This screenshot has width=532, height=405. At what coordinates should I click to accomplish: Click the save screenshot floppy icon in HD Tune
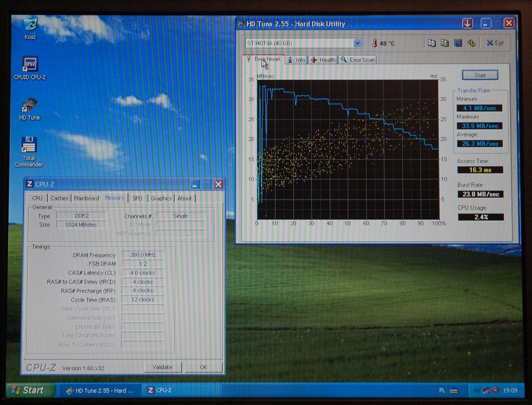pyautogui.click(x=458, y=43)
